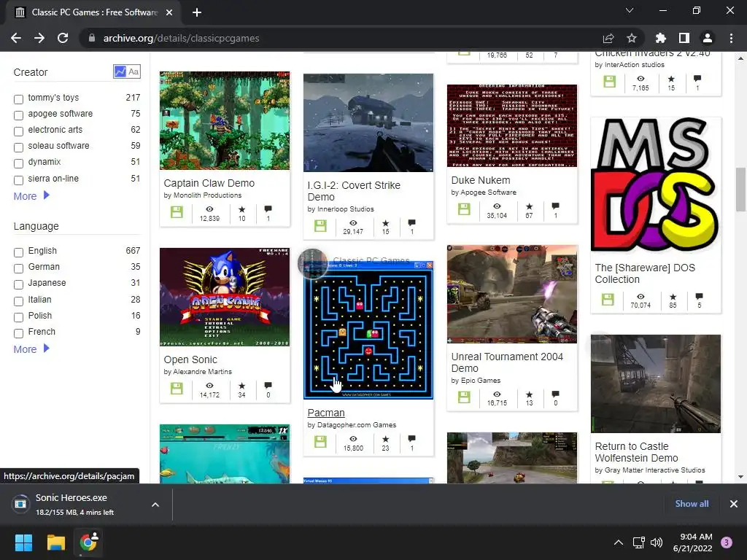This screenshot has height=560, width=747.
Task: Click the share page icon in address bar
Action: click(608, 38)
